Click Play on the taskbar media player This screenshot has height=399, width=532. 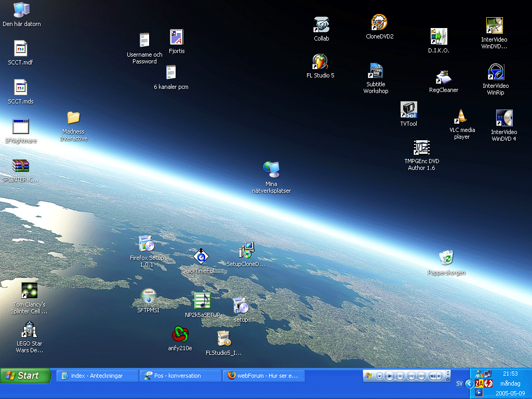click(x=390, y=376)
